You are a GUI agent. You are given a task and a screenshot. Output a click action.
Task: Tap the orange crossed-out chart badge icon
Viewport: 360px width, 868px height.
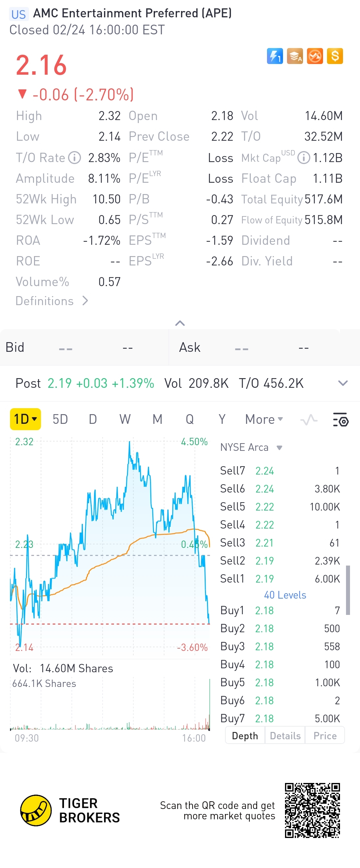tap(315, 56)
